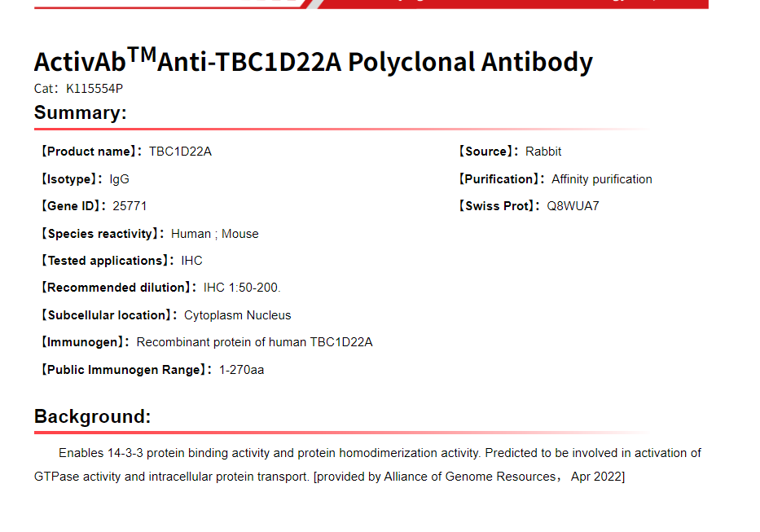The height and width of the screenshot is (532, 760).
Task: Click the Product name value TBC1D22A
Action: (x=180, y=152)
